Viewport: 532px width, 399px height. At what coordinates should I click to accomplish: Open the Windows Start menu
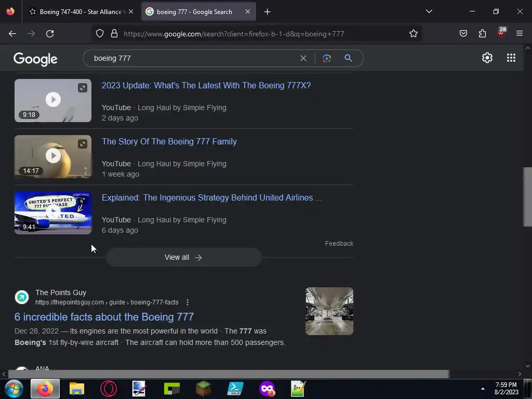click(14, 389)
